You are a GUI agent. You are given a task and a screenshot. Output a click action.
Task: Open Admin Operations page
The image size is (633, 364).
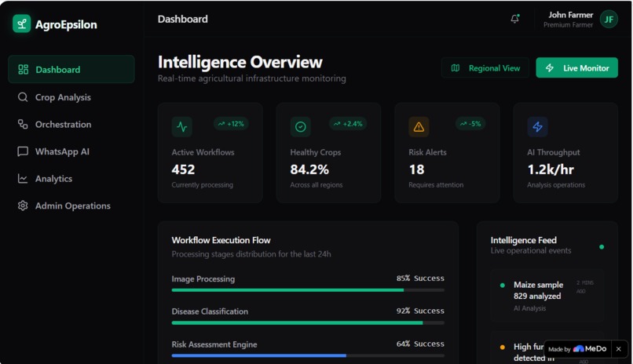click(x=71, y=206)
